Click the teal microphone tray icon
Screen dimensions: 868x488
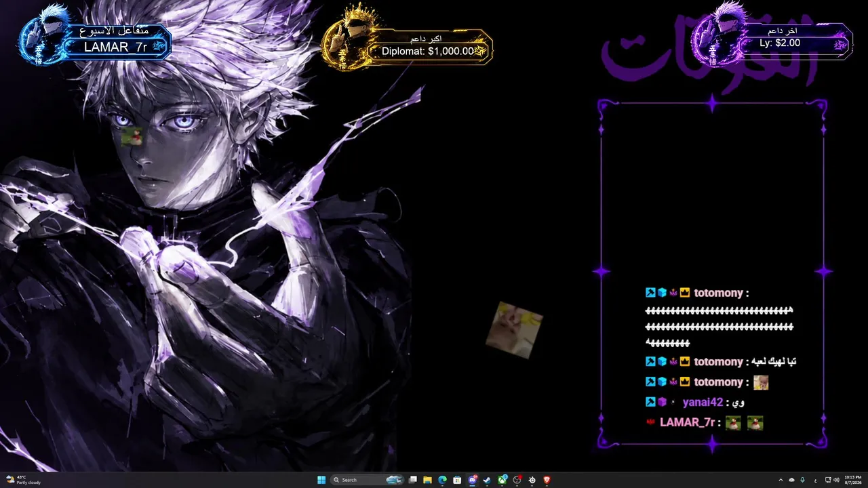click(x=803, y=480)
